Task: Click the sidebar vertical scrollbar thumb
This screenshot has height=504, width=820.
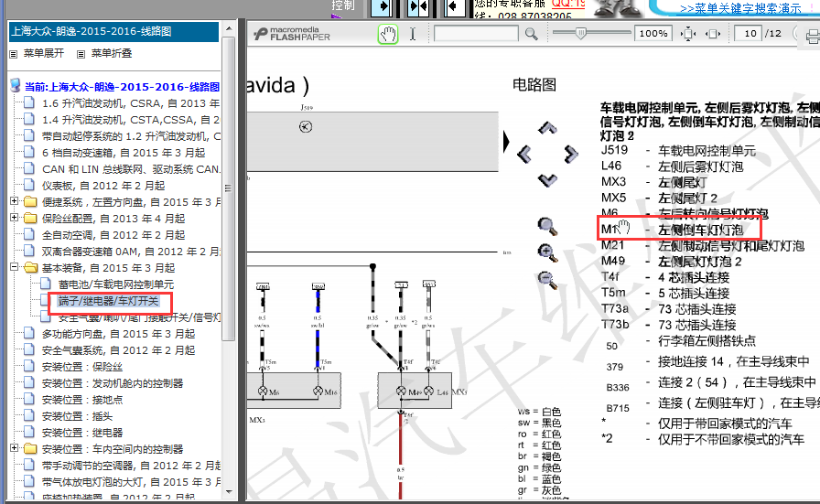Action: pos(229,188)
